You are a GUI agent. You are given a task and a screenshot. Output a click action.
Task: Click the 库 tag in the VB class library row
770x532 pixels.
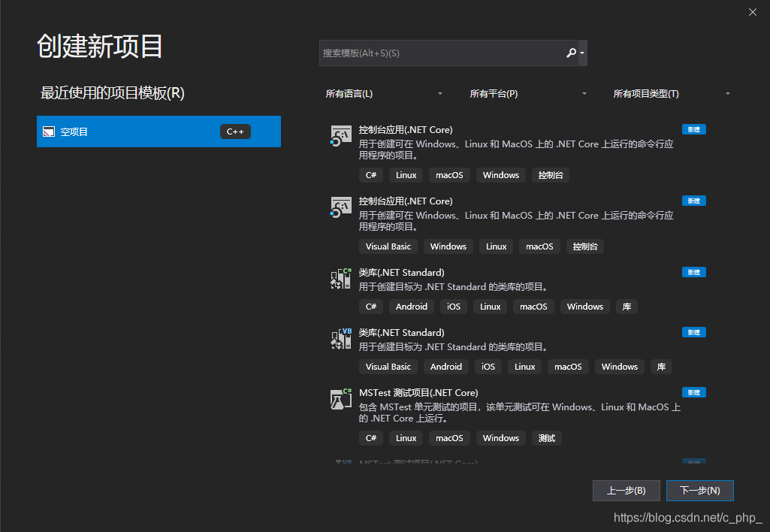[662, 367]
